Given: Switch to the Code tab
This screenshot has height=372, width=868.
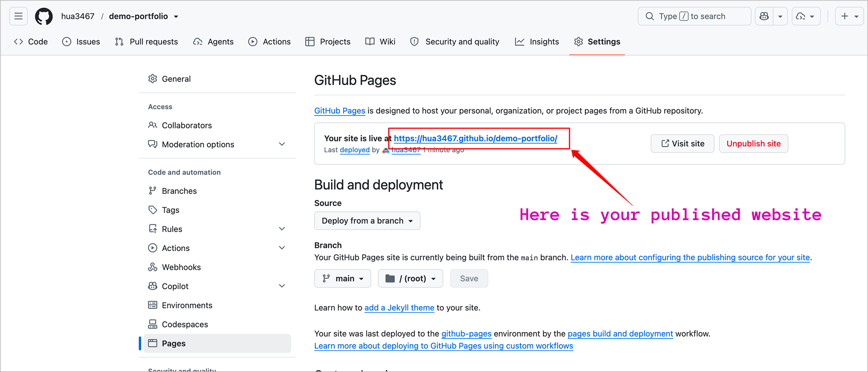Looking at the screenshot, I should 31,42.
